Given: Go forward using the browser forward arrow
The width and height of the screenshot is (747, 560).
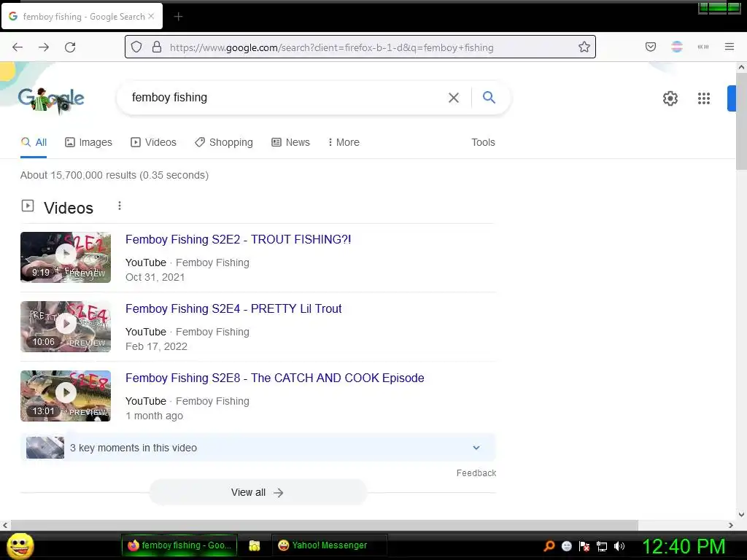Looking at the screenshot, I should [44, 47].
